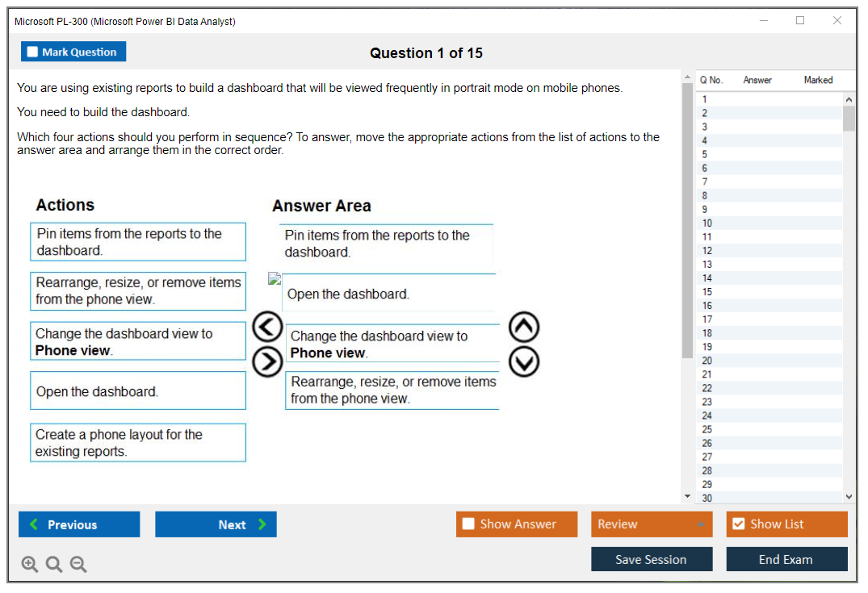The width and height of the screenshot is (868, 593).
Task: Select 'Open the dashboard' in the Answer Area
Action: (x=389, y=294)
